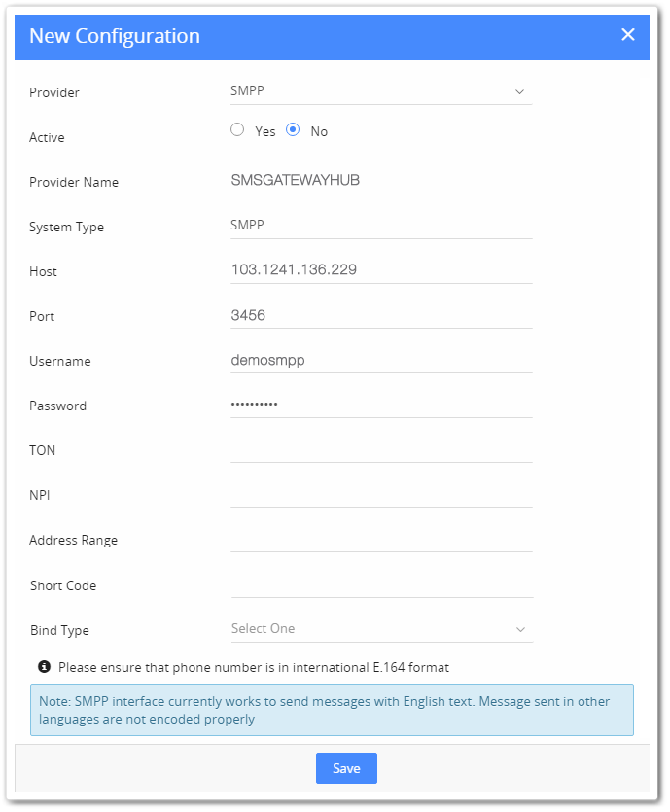This screenshot has width=670, height=812.
Task: Focus the empty NPI input field
Action: [x=381, y=493]
